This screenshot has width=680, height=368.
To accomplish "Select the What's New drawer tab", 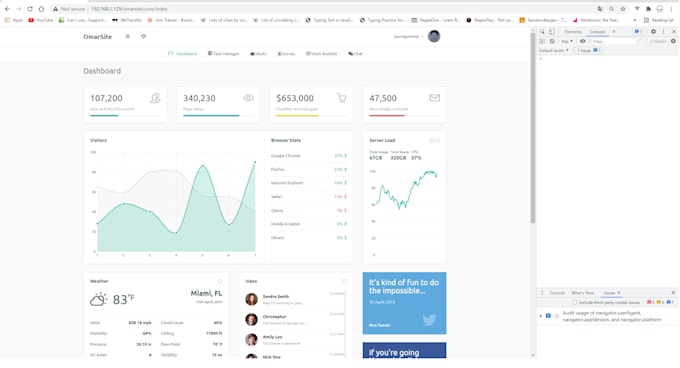I will (582, 293).
